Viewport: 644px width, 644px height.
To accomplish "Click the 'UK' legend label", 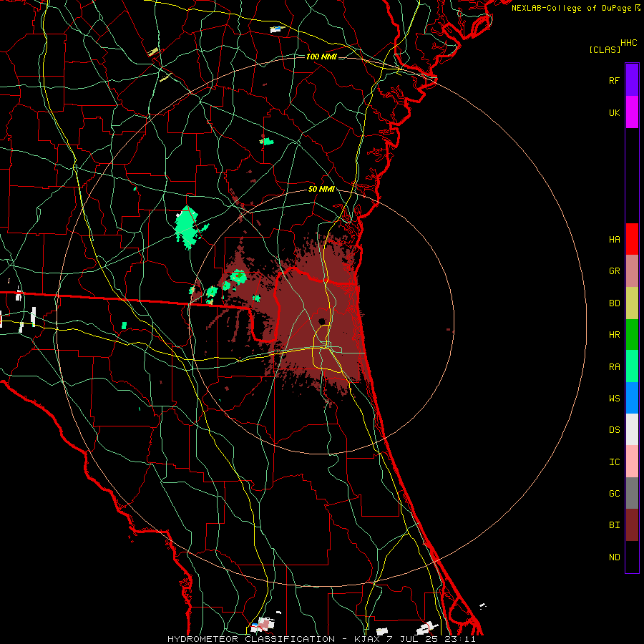I will [614, 112].
